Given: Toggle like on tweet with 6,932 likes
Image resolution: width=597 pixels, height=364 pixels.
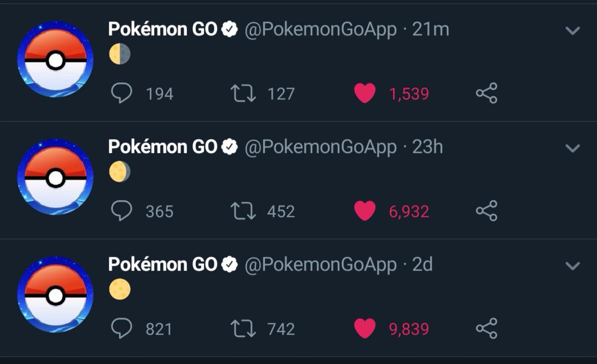Looking at the screenshot, I should (364, 211).
